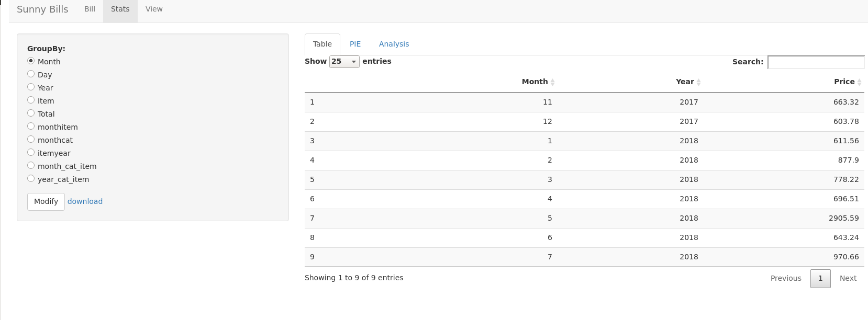Click price cell 663.32

click(846, 102)
